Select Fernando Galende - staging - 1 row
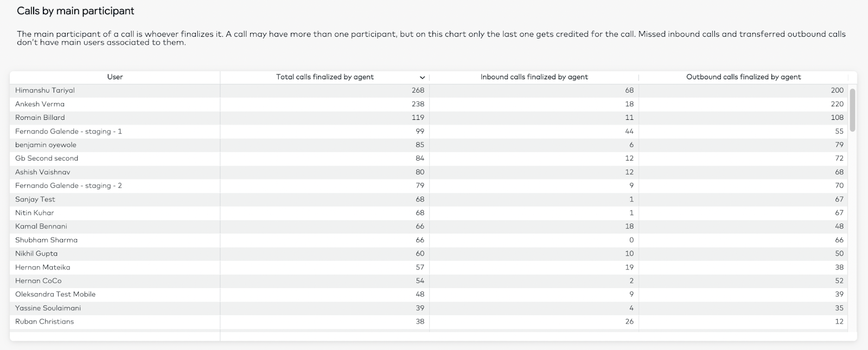Viewport: 868px width, 350px height. (429, 131)
